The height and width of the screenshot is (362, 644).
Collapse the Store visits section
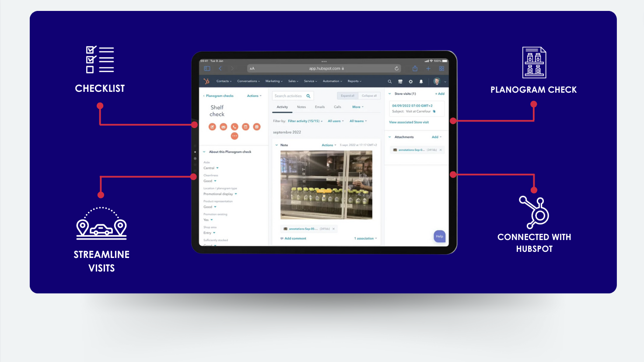click(390, 94)
